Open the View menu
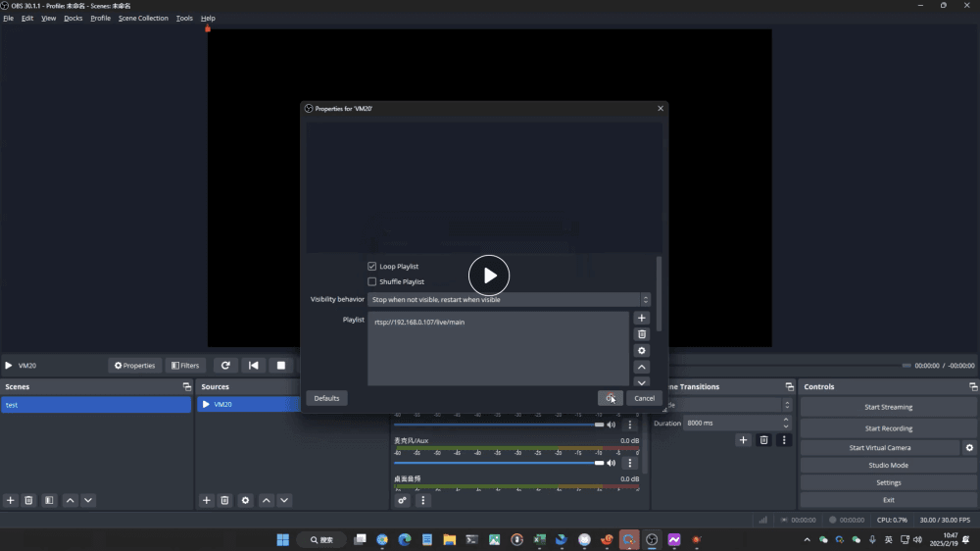The height and width of the screenshot is (551, 980). pos(48,18)
